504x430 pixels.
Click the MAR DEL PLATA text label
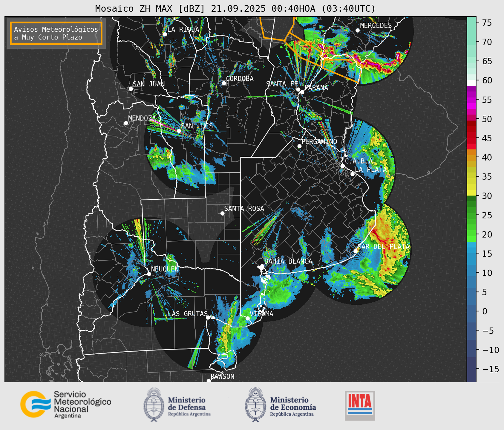384,247
